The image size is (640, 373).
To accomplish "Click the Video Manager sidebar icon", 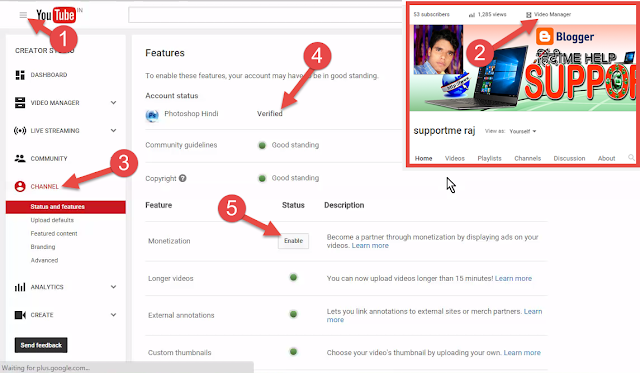I will pyautogui.click(x=20, y=102).
